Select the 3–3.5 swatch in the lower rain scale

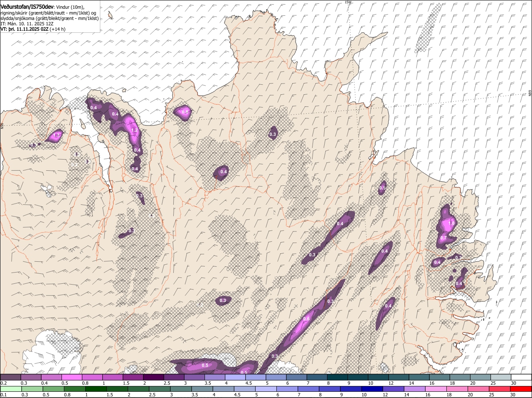coord(180,389)
